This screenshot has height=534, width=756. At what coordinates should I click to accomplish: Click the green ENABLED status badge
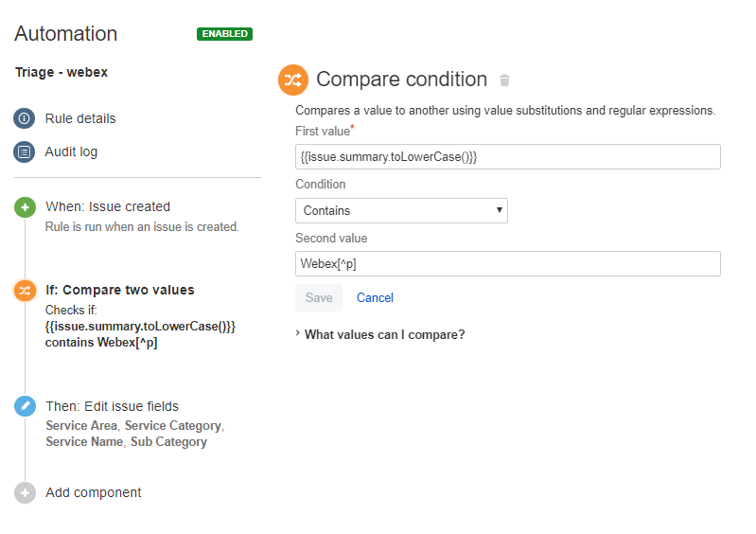point(224,34)
